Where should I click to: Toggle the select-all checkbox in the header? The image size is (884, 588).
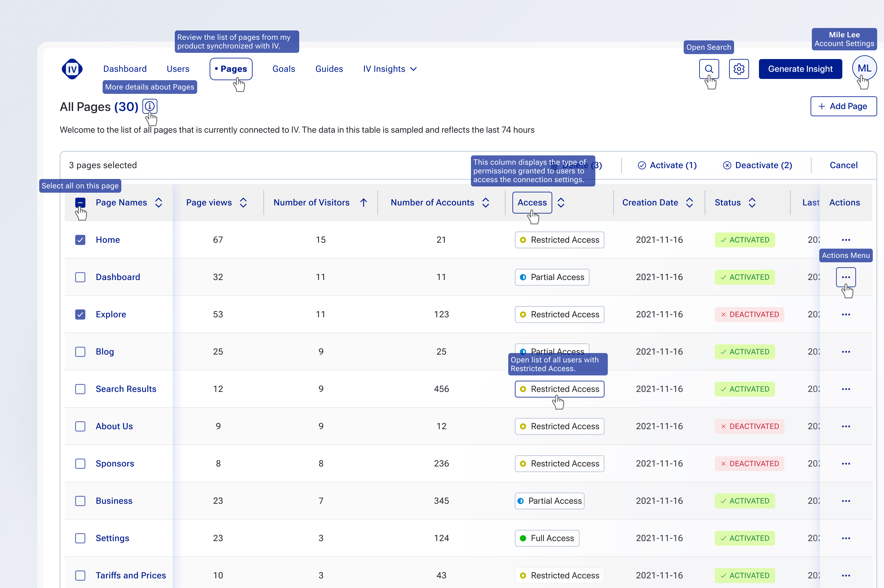click(80, 203)
